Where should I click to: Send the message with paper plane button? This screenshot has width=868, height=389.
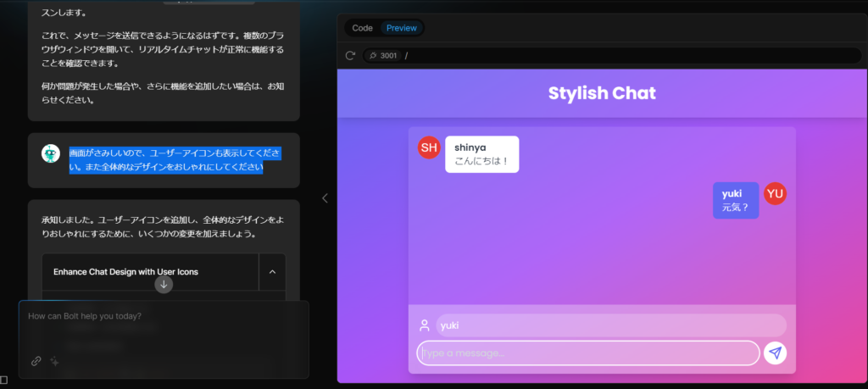click(775, 353)
